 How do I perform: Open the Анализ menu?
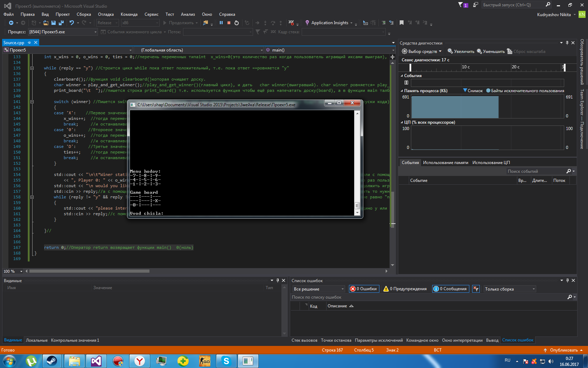coord(188,14)
